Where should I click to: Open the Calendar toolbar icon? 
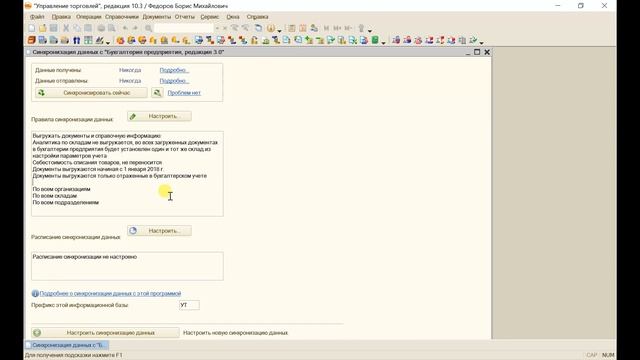302,28
